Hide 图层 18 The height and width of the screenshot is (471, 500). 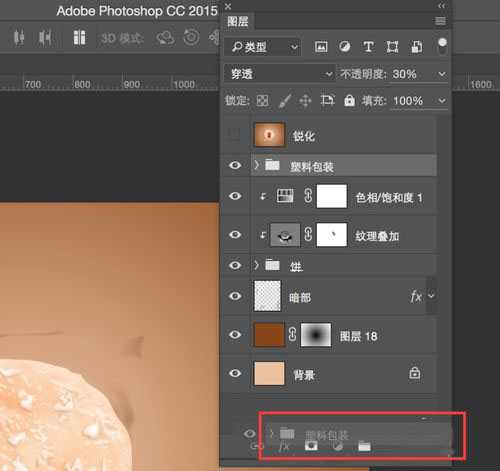click(x=235, y=334)
